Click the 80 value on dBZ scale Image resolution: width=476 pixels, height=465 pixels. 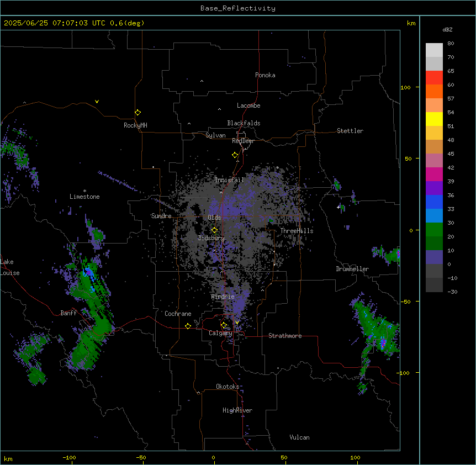(x=451, y=44)
